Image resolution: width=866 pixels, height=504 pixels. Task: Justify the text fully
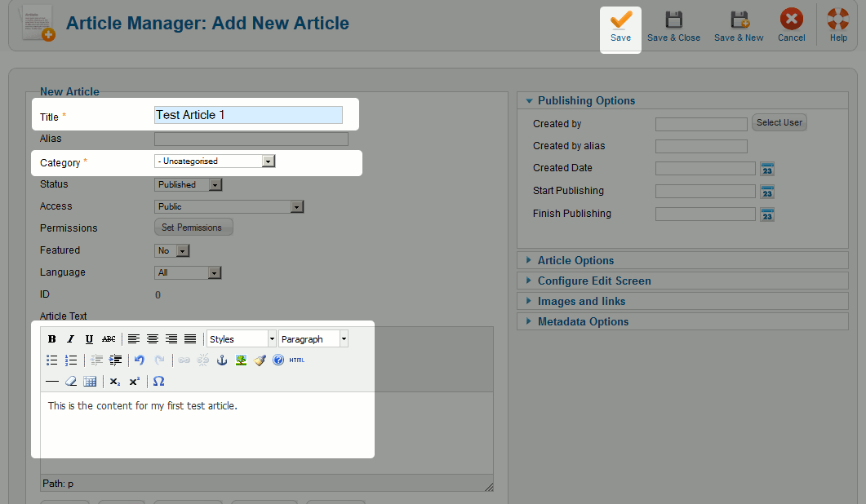[190, 339]
